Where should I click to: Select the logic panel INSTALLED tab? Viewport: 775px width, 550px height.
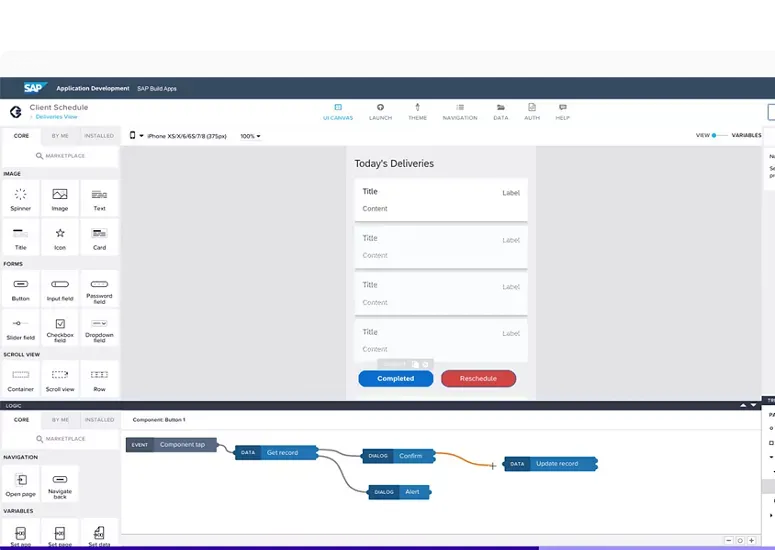tap(99, 420)
